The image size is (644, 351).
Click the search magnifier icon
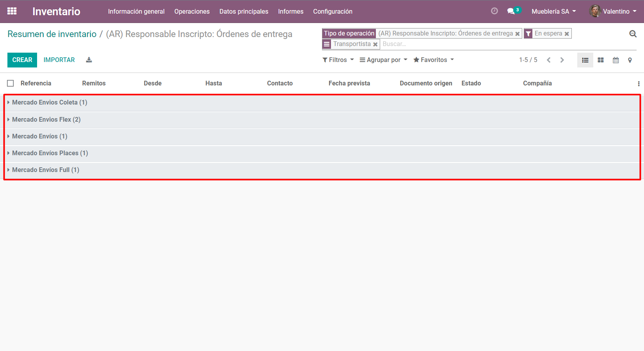pos(633,34)
